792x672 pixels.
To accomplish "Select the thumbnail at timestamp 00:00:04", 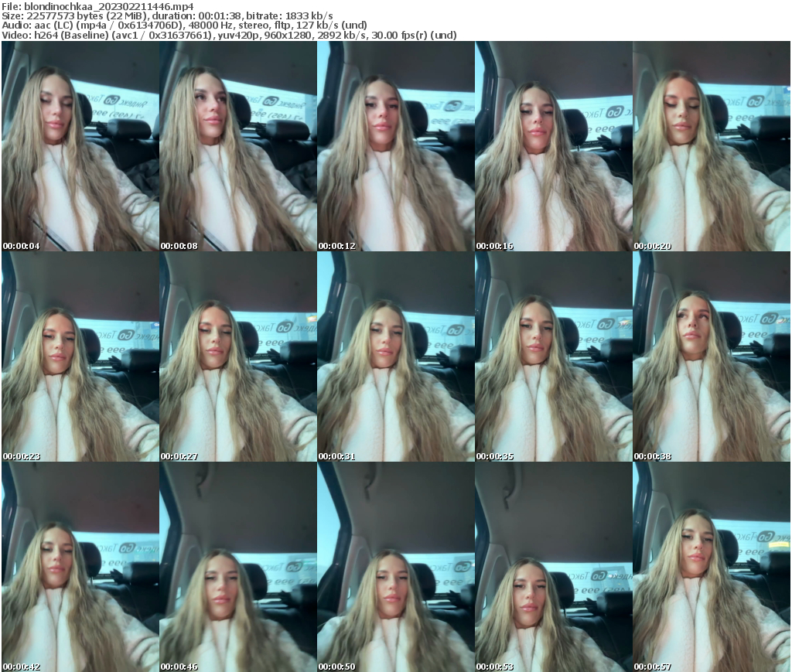I will pyautogui.click(x=79, y=147).
